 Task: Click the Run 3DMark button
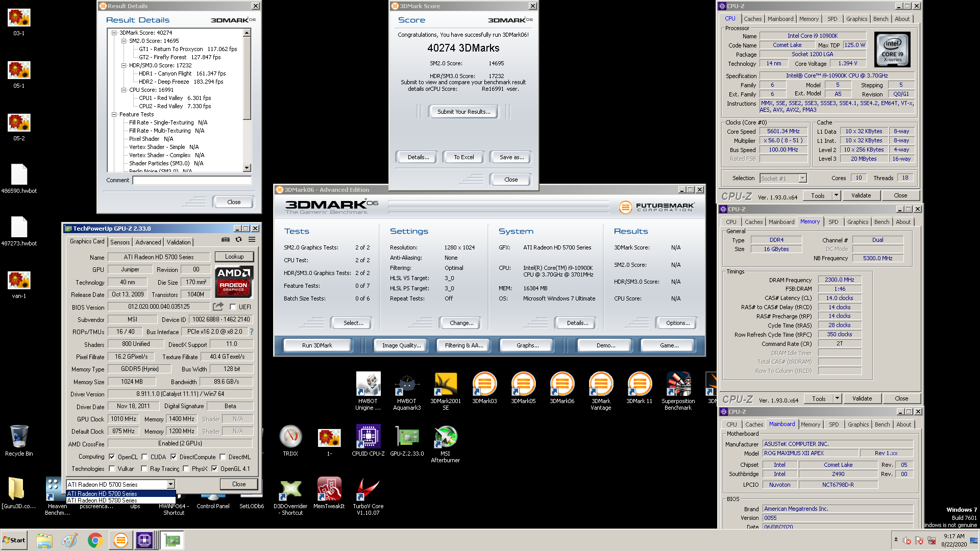tap(317, 345)
